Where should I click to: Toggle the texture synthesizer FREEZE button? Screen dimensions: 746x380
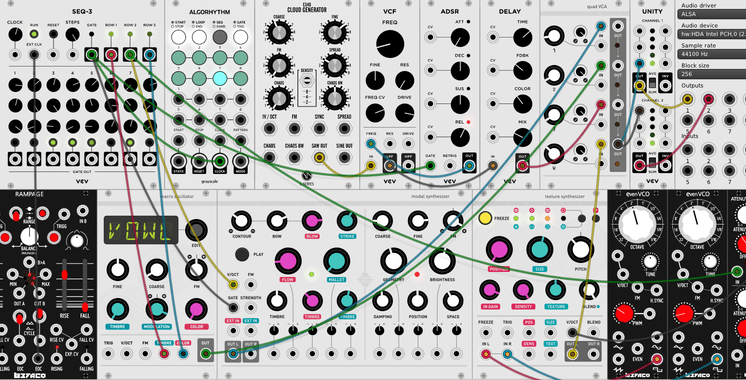pos(485,218)
